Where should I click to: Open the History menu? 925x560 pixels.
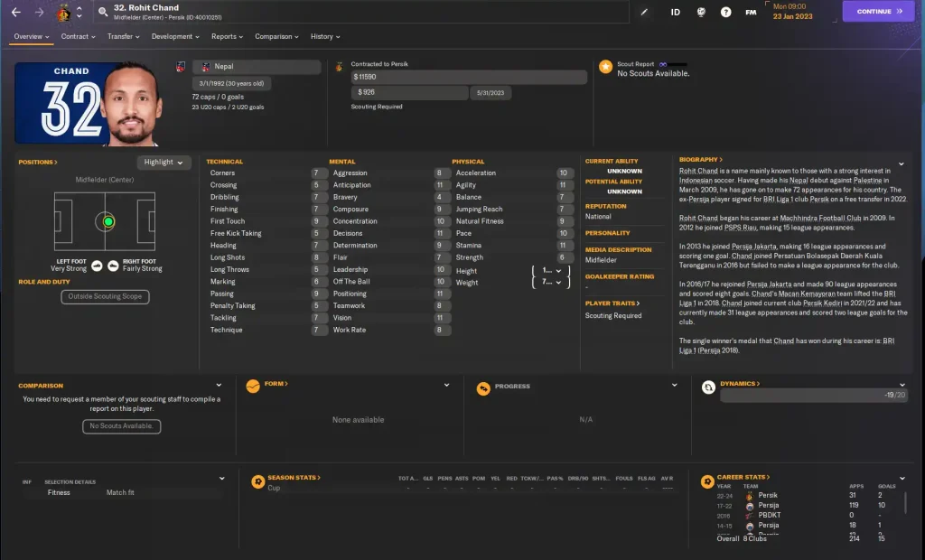coord(325,37)
